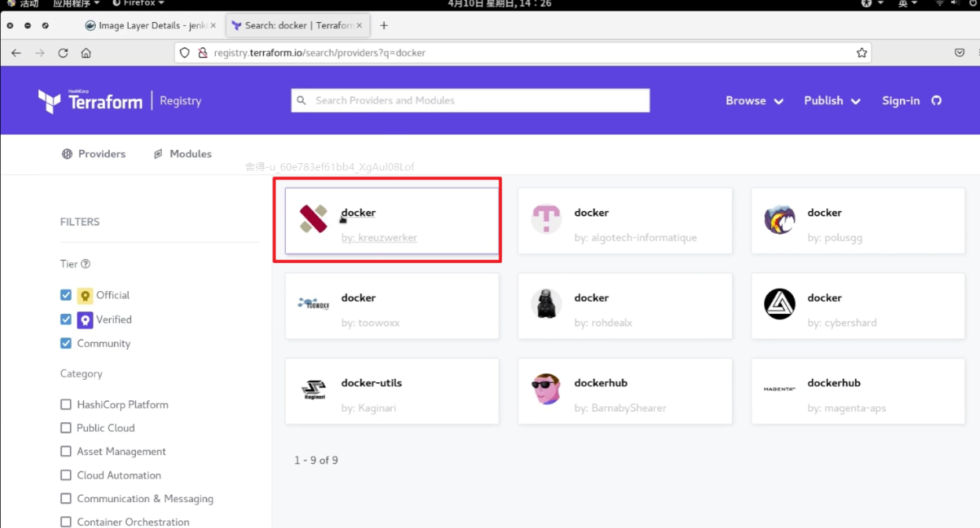The image size is (980, 528).
Task: Close the Search: docker Terraform tab
Action: point(360,25)
